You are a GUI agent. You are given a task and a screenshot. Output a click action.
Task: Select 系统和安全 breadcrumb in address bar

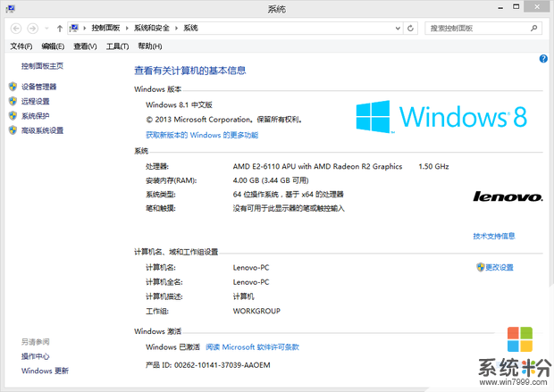pyautogui.click(x=152, y=28)
